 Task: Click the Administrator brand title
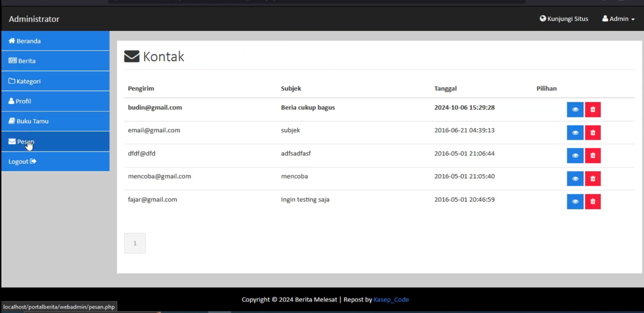34,19
